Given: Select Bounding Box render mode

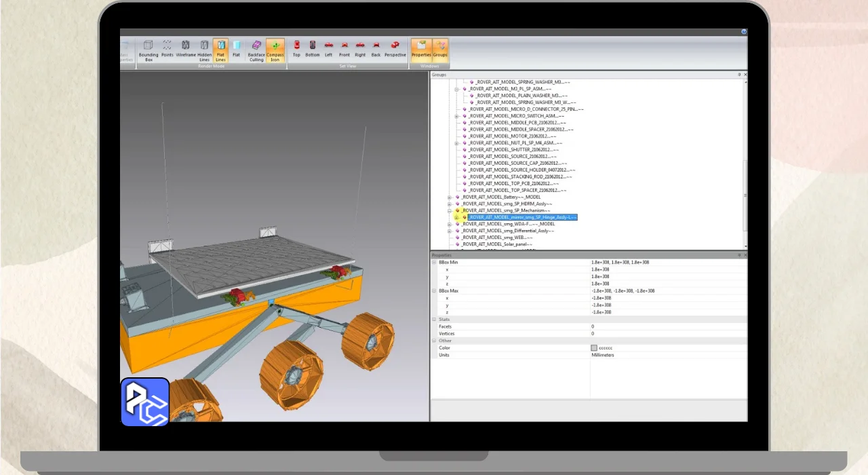Looking at the screenshot, I should (148, 50).
